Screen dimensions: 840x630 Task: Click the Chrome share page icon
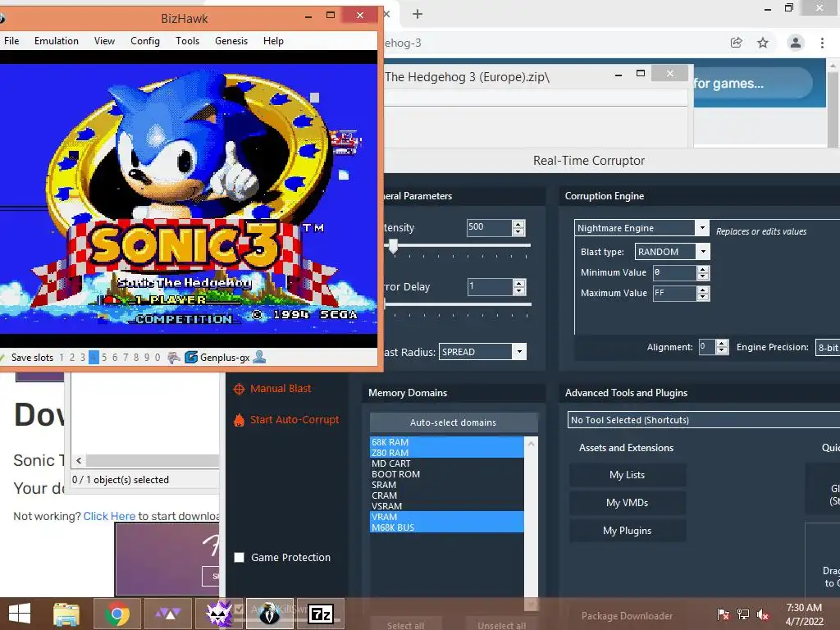tap(736, 43)
